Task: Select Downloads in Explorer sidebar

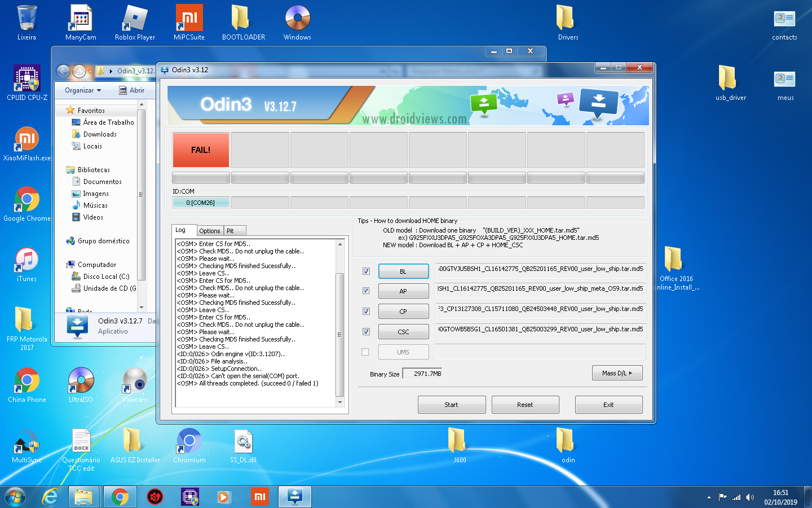Action: point(94,134)
